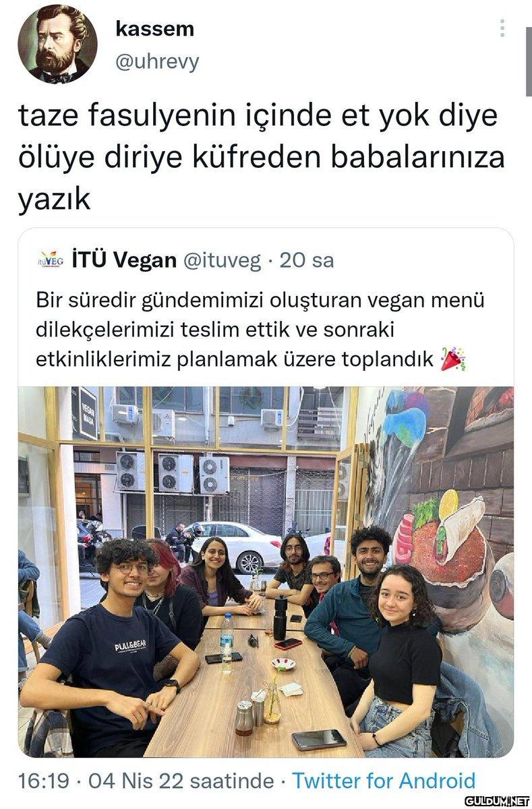Click the wrap mural painted on the wall
The height and width of the screenshot is (809, 532).
point(460,520)
